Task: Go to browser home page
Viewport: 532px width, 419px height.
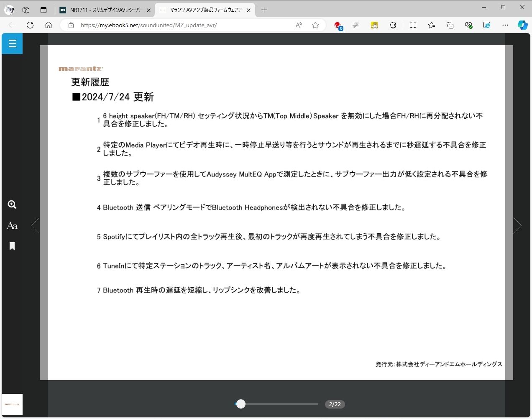Action: coord(49,25)
